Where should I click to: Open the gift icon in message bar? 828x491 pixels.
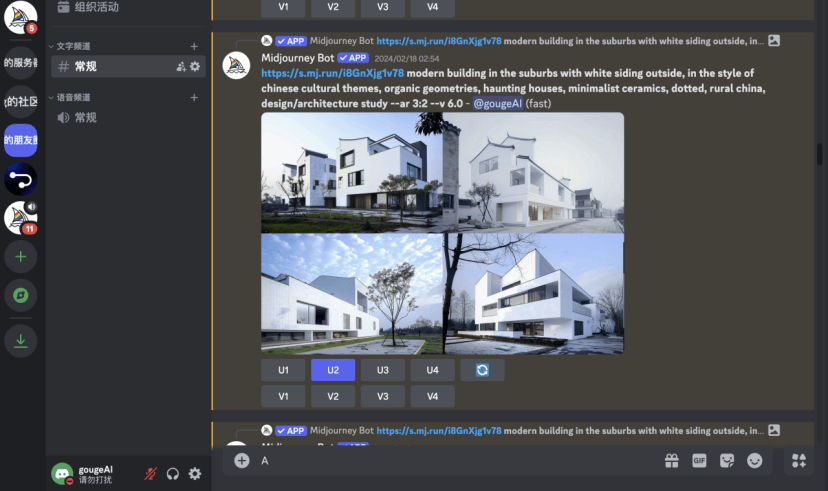click(x=672, y=460)
